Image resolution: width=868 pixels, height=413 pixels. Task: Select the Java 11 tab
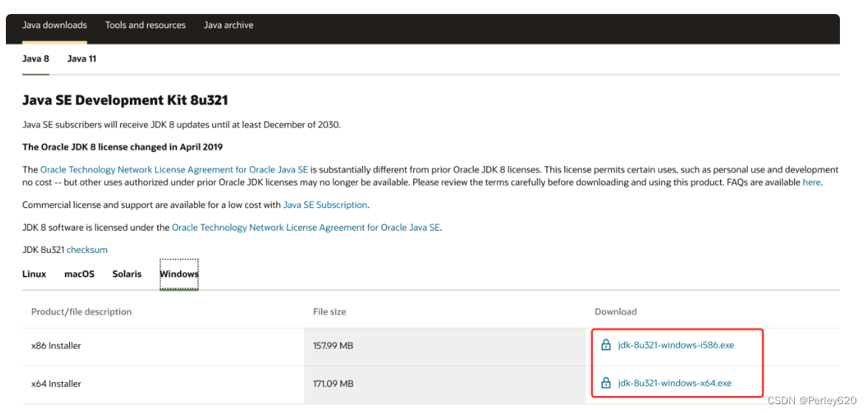click(x=81, y=58)
